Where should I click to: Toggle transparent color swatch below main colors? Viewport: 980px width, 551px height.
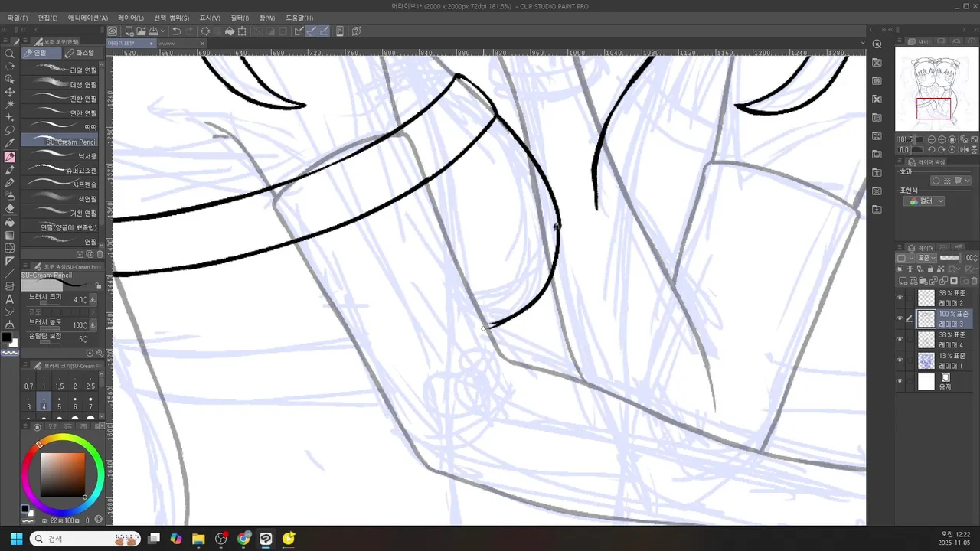[10, 353]
